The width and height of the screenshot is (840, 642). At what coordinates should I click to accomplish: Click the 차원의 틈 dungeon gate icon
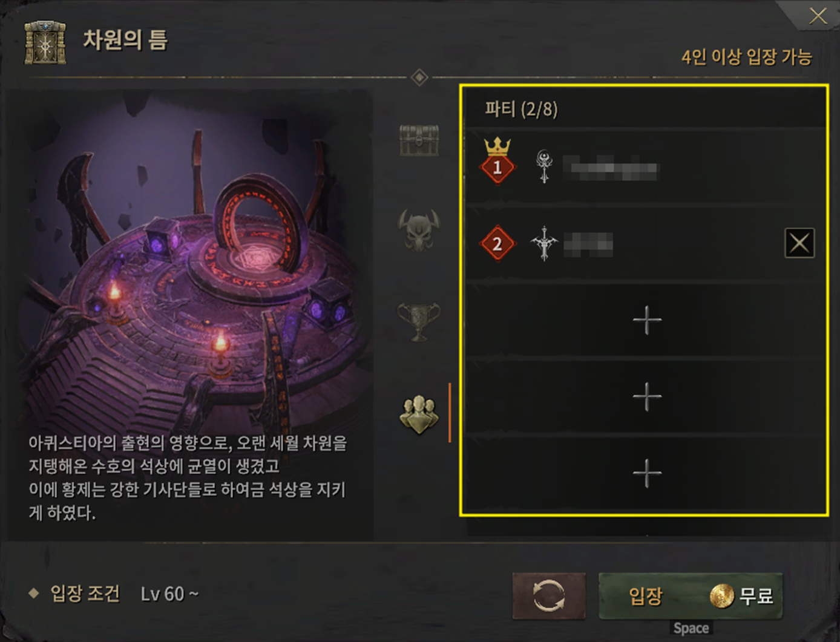tap(45, 42)
